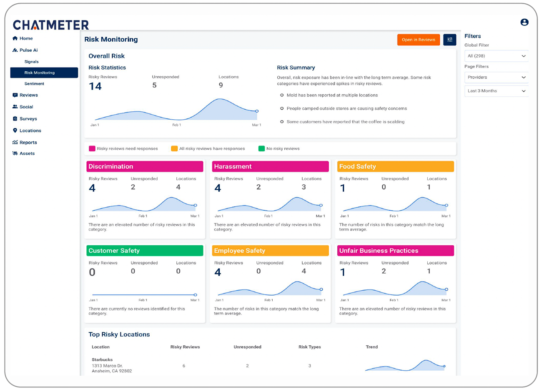Click the Assets icon in sidebar

click(x=15, y=153)
